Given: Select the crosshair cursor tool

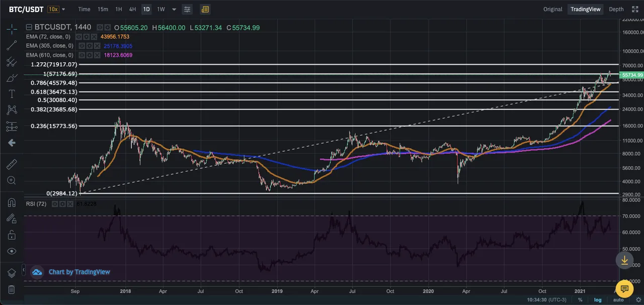Looking at the screenshot, I should 12,29.
